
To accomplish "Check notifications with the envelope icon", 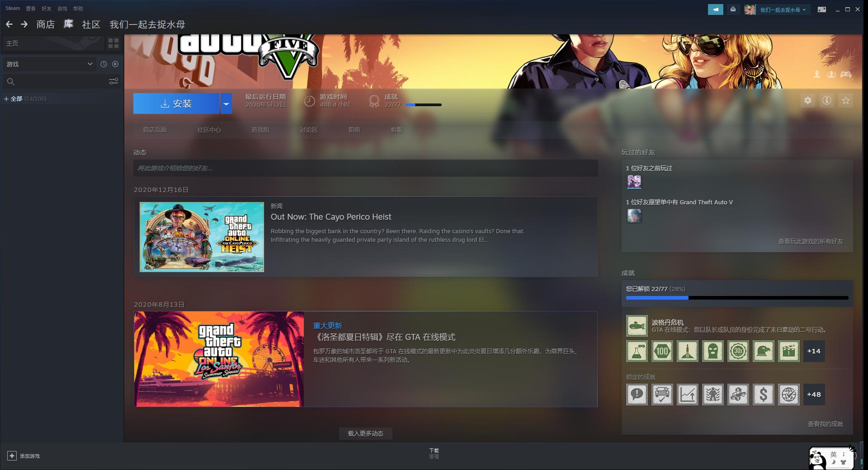I will pyautogui.click(x=733, y=9).
